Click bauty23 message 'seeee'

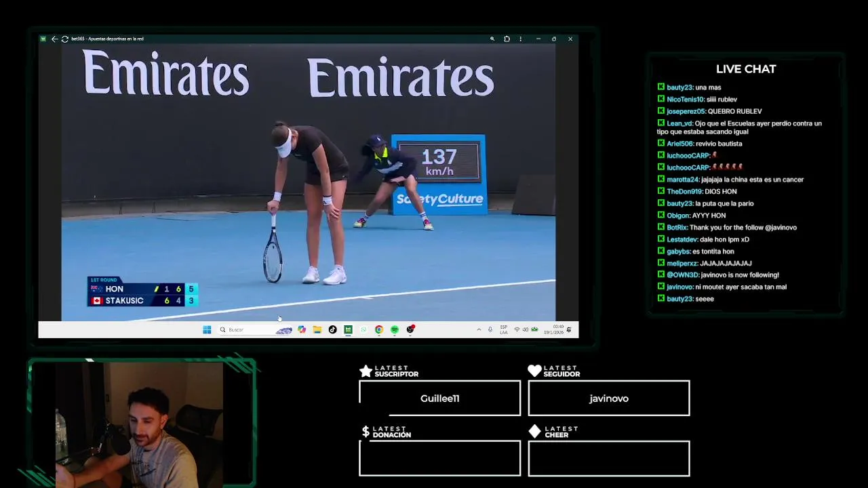click(686, 299)
